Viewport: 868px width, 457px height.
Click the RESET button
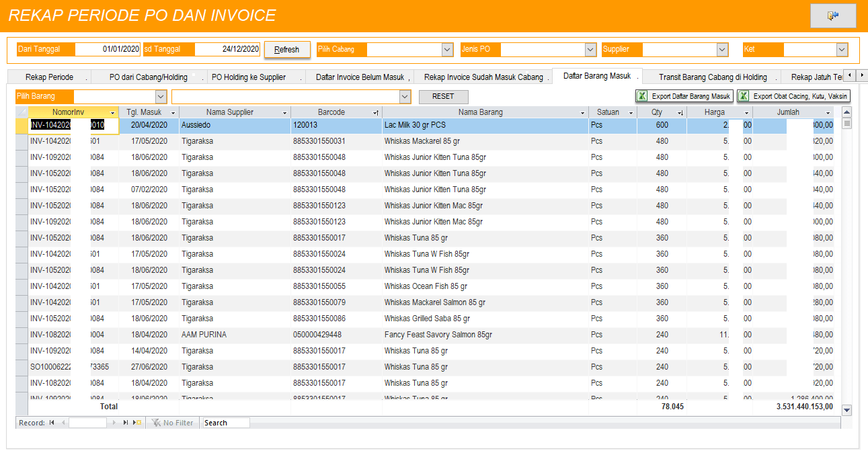443,97
